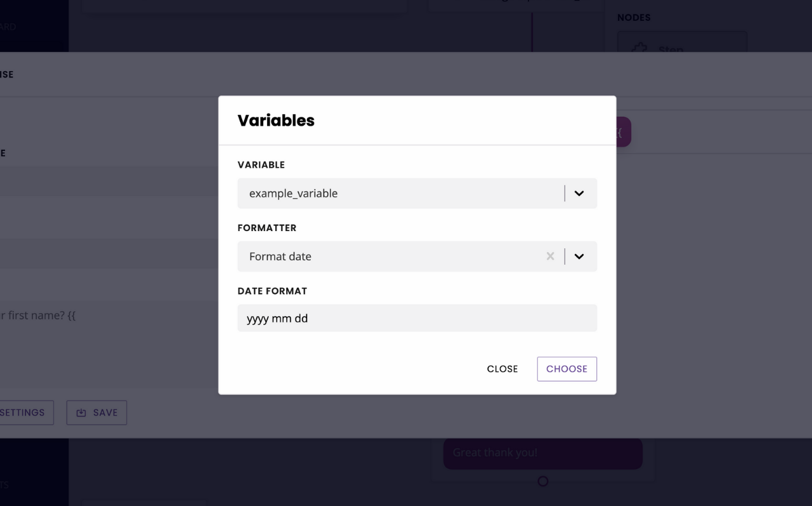
Task: Confirm with the Choose button
Action: [566, 369]
